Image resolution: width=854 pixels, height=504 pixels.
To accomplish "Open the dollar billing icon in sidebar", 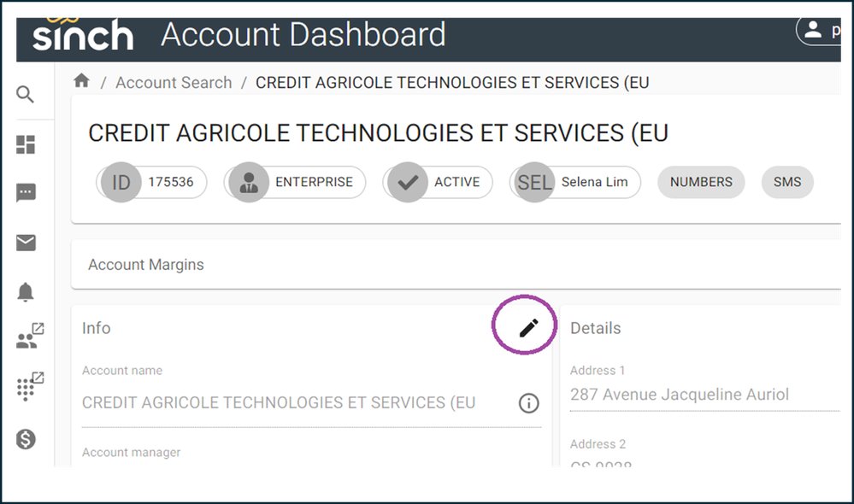I will point(26,439).
